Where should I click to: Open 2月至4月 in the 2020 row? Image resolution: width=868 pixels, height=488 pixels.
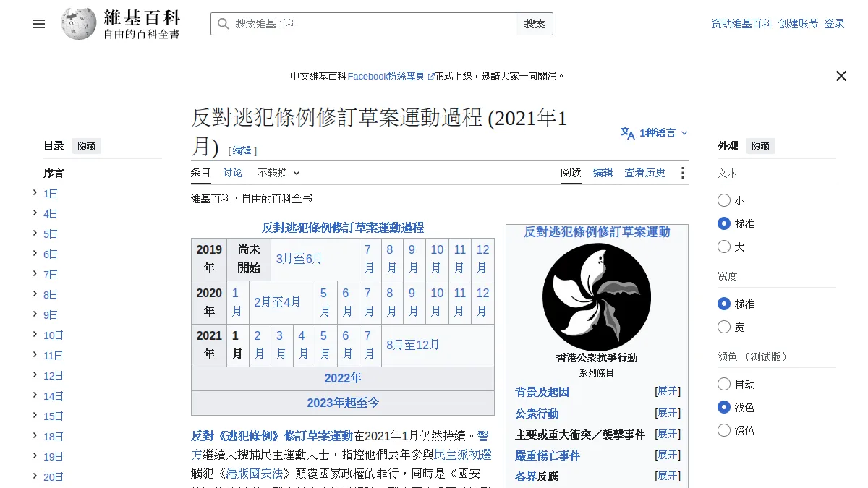click(x=277, y=302)
